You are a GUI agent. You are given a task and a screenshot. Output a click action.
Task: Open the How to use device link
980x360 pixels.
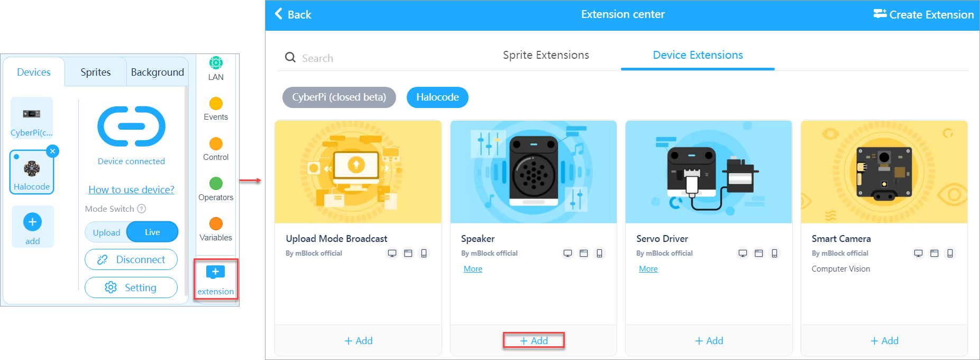pyautogui.click(x=131, y=190)
